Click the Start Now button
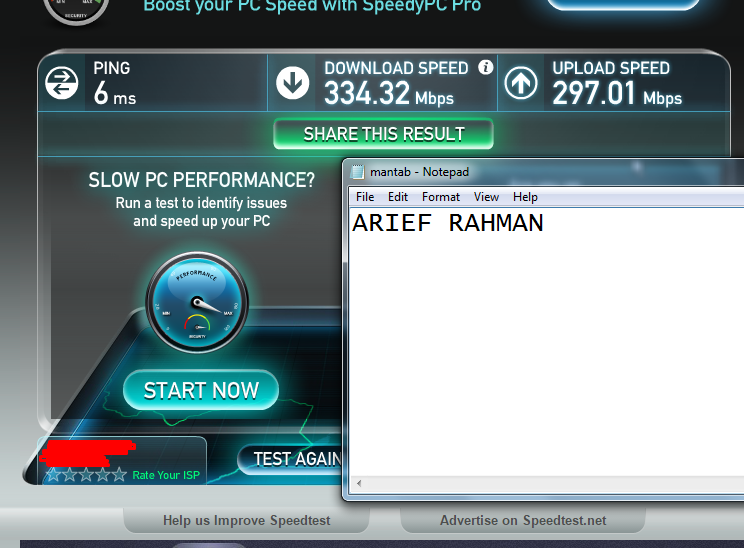 pos(201,390)
